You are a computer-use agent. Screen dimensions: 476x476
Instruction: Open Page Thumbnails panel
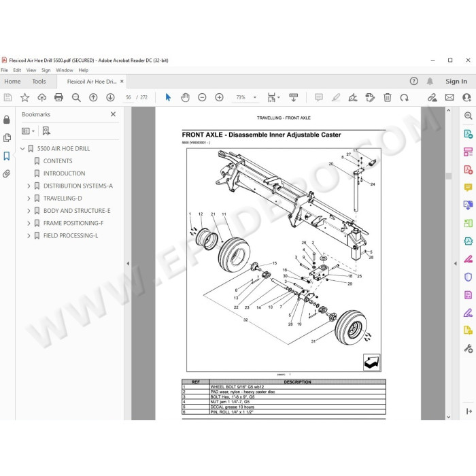click(x=7, y=138)
